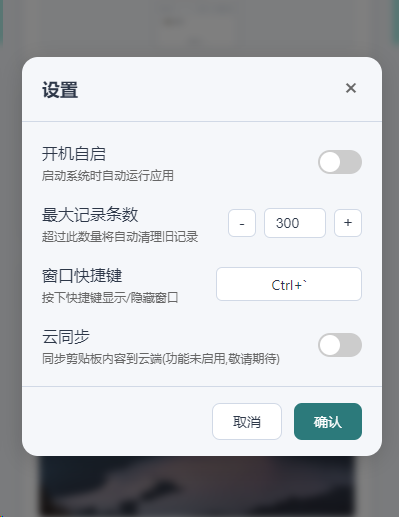Click the 窗口快捷键 label
The height and width of the screenshot is (517, 399).
pos(82,276)
